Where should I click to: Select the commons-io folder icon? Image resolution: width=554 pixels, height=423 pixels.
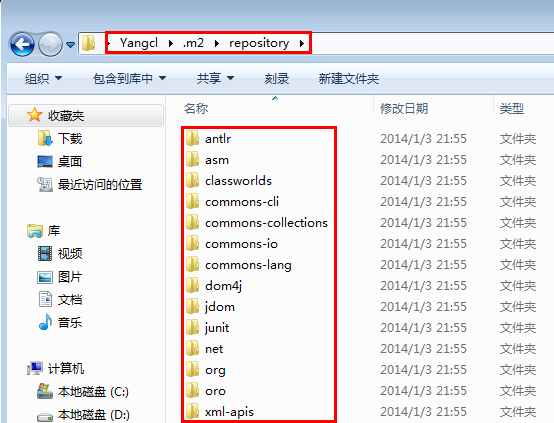[x=193, y=243]
